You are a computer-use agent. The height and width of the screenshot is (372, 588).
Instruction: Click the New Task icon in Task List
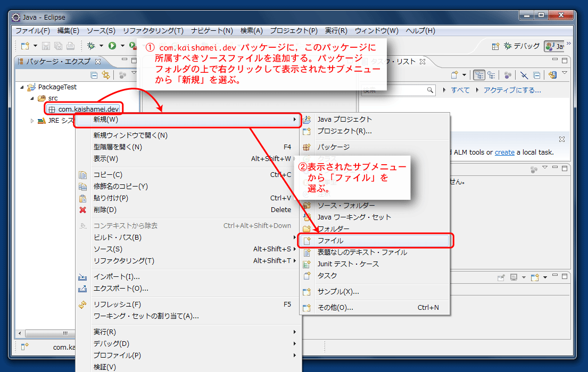(x=454, y=75)
